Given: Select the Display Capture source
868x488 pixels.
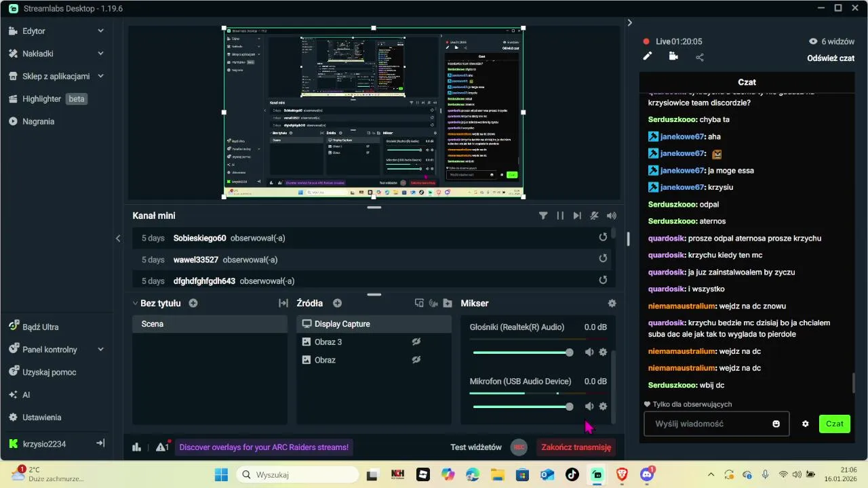Looking at the screenshot, I should [x=374, y=324].
